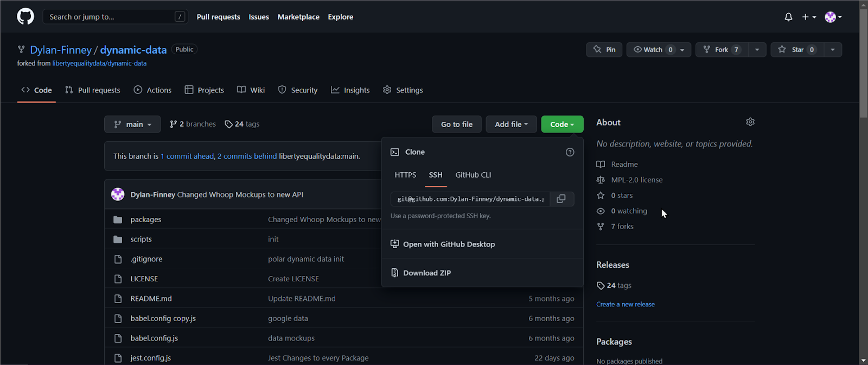Click inside the Search or jump to field

(x=115, y=17)
